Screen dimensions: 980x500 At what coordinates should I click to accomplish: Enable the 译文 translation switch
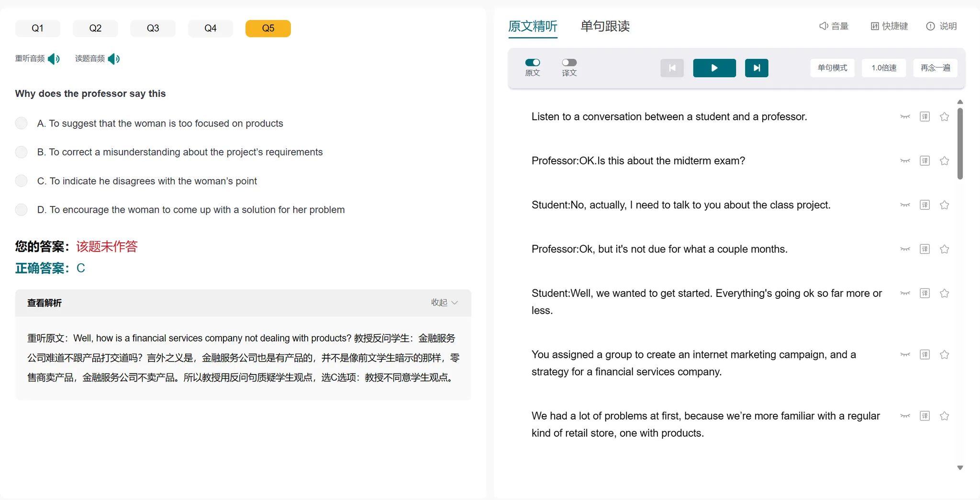pos(569,62)
